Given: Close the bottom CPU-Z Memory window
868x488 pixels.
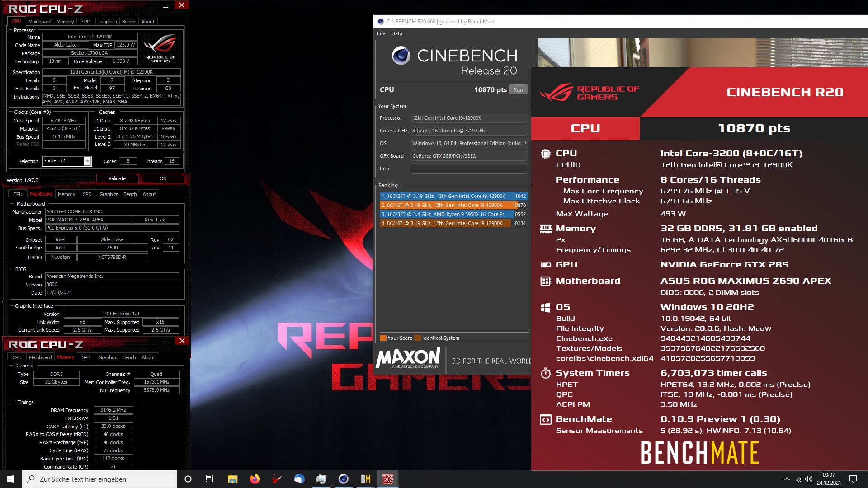Looking at the screenshot, I should point(182,341).
